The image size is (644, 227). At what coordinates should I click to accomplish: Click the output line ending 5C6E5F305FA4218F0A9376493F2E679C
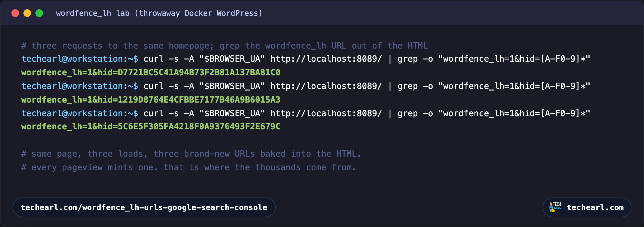pyautogui.click(x=151, y=126)
